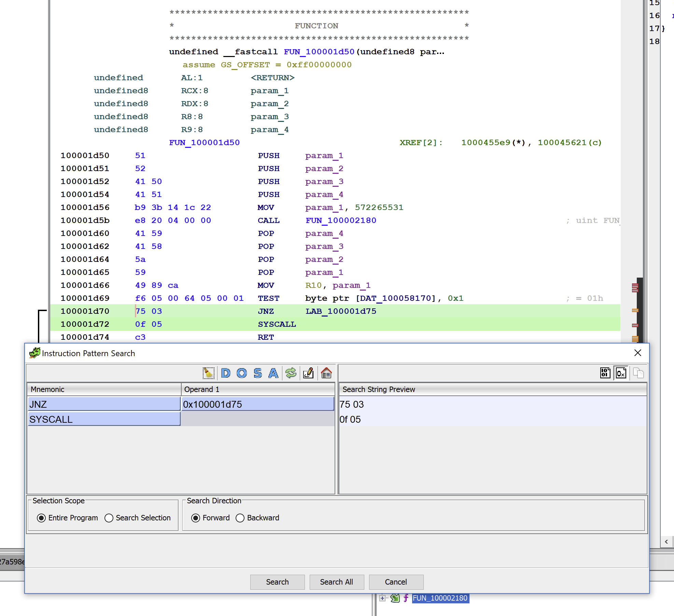Click the copy preview string icon
Image resolution: width=674 pixels, height=616 pixels.
coord(638,373)
